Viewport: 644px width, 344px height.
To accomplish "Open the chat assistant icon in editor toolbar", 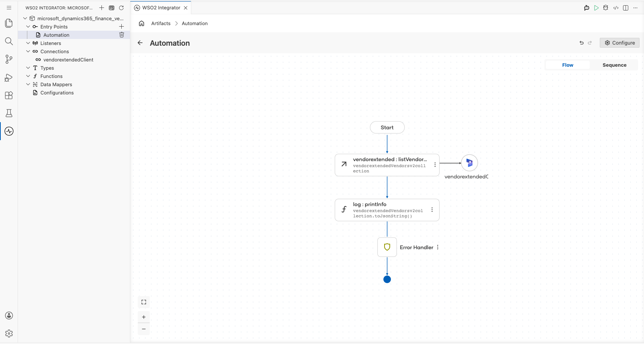I will [x=587, y=8].
